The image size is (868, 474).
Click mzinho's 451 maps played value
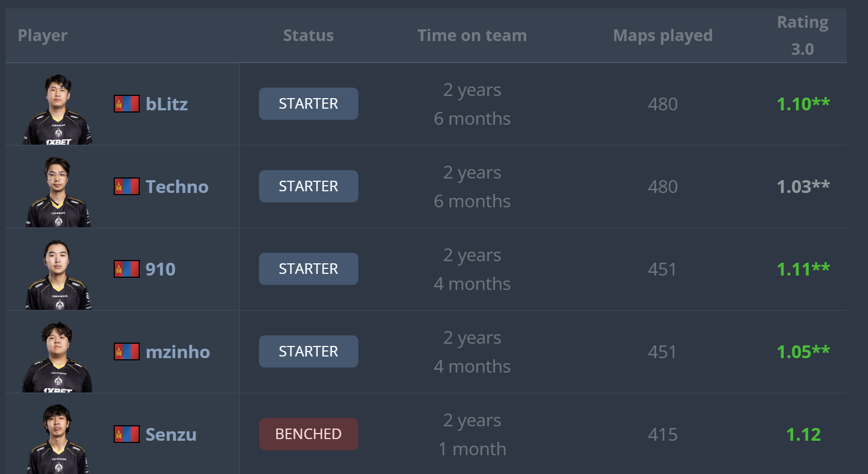(663, 351)
